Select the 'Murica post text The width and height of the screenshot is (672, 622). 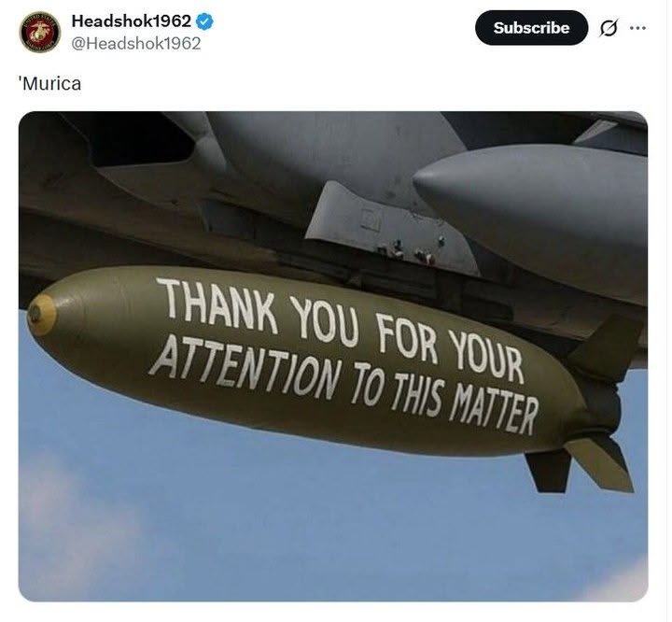click(x=49, y=83)
